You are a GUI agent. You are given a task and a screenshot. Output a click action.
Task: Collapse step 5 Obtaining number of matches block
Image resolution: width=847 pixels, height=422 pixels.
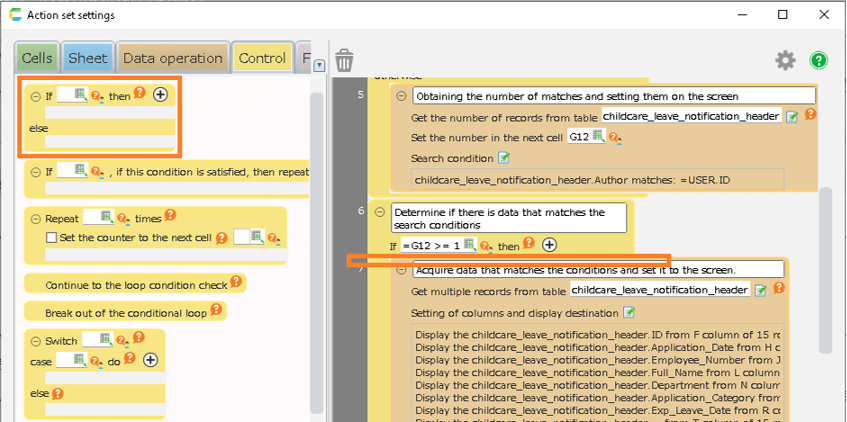[401, 96]
